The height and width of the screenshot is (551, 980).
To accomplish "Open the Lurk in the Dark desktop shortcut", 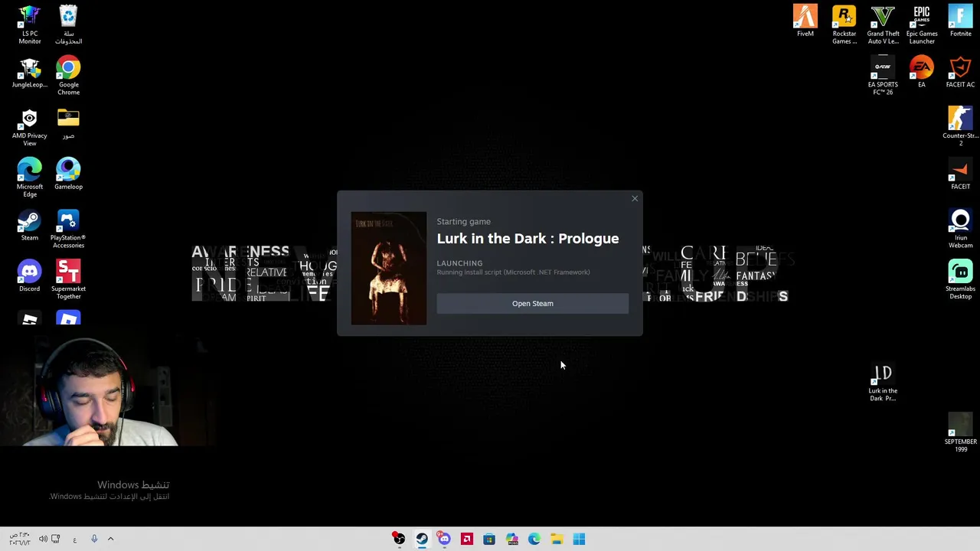I will (x=883, y=383).
